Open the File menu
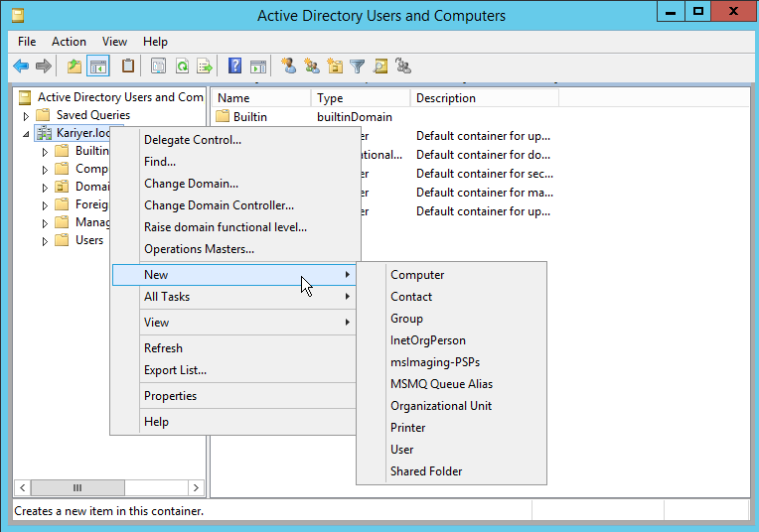The height and width of the screenshot is (532, 759). tap(27, 42)
